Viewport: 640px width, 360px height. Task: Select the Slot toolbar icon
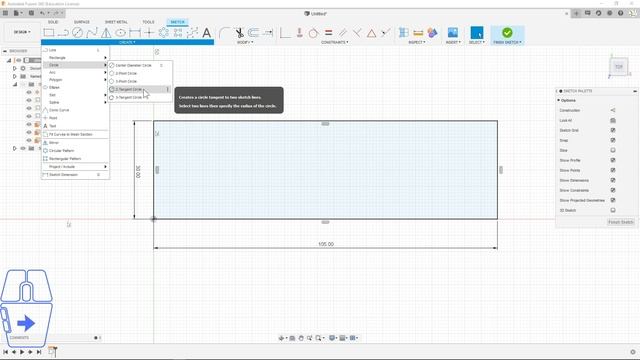click(135, 33)
